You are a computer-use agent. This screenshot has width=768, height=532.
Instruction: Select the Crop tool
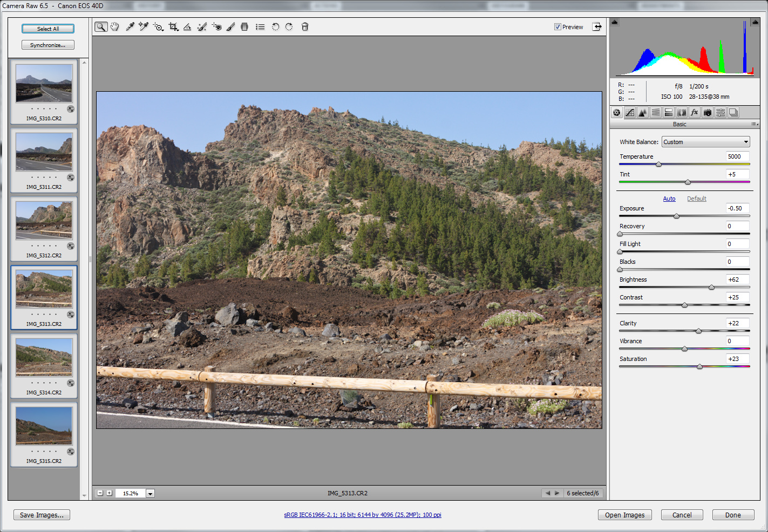(173, 27)
